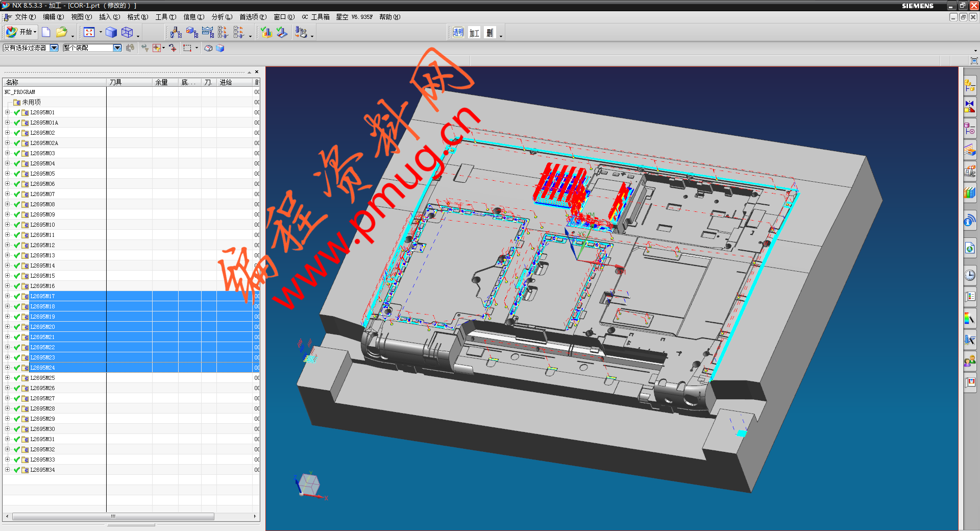Select shaded solid cube display icon
Screen dimensions: 980x531
click(x=111, y=32)
